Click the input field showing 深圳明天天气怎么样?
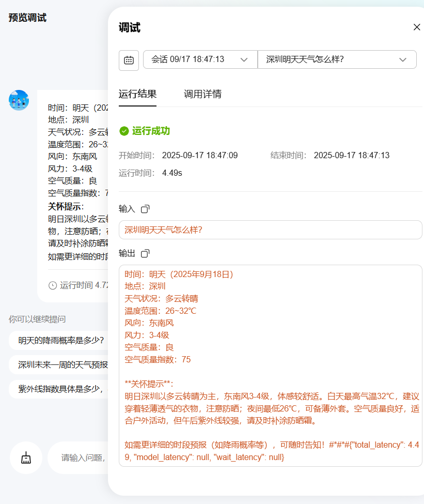424x504 pixels. (x=270, y=230)
